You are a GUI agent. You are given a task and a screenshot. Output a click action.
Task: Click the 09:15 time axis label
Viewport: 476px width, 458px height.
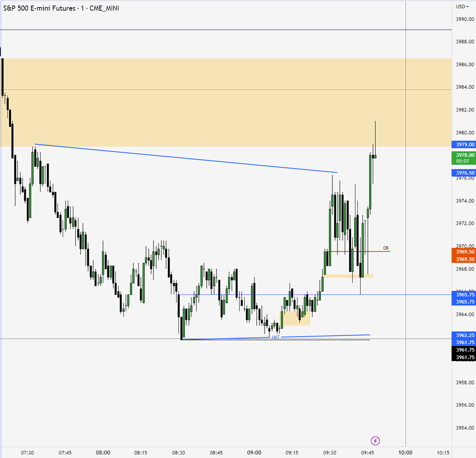click(292, 453)
